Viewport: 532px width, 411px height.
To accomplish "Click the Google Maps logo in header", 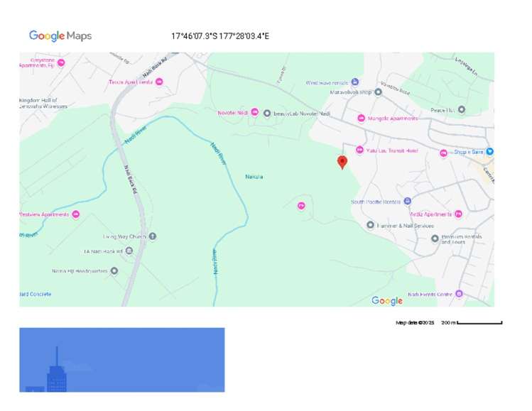I will [x=60, y=36].
